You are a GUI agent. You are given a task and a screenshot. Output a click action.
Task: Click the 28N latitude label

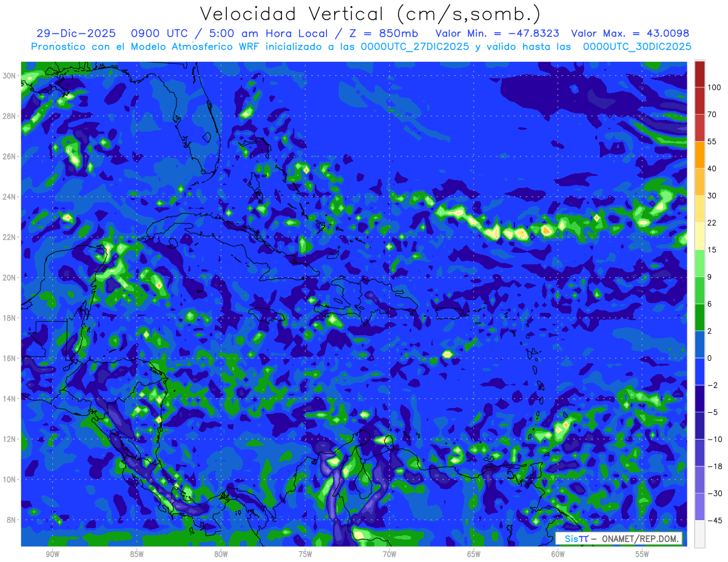coord(10,116)
